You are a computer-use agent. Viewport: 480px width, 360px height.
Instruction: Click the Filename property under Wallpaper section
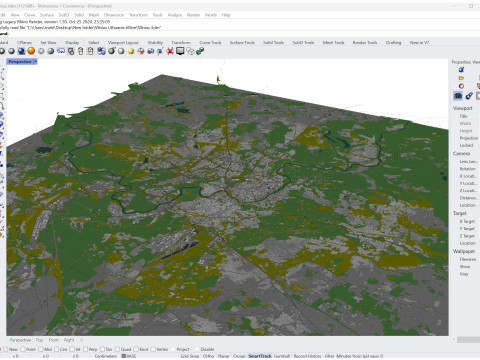(468, 259)
